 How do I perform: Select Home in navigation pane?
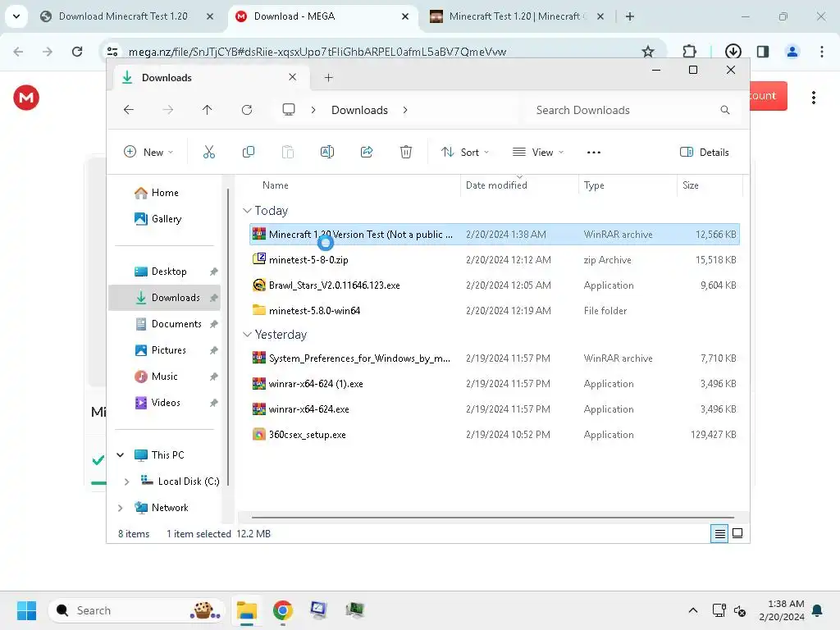164,193
